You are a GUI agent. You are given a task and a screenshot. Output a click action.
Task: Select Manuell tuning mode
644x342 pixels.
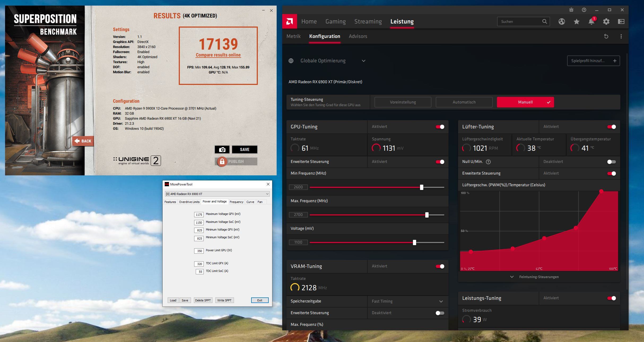click(x=525, y=102)
